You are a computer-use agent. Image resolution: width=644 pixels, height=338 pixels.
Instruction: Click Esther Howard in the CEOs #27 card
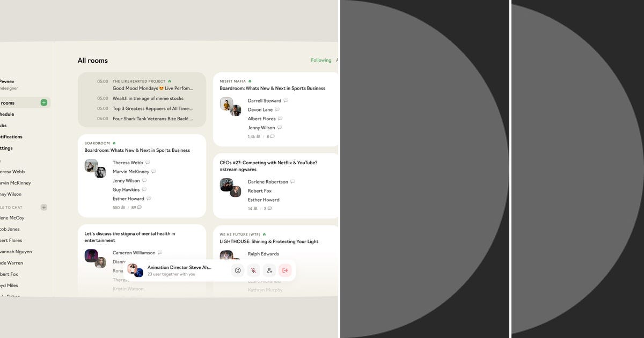264,200
